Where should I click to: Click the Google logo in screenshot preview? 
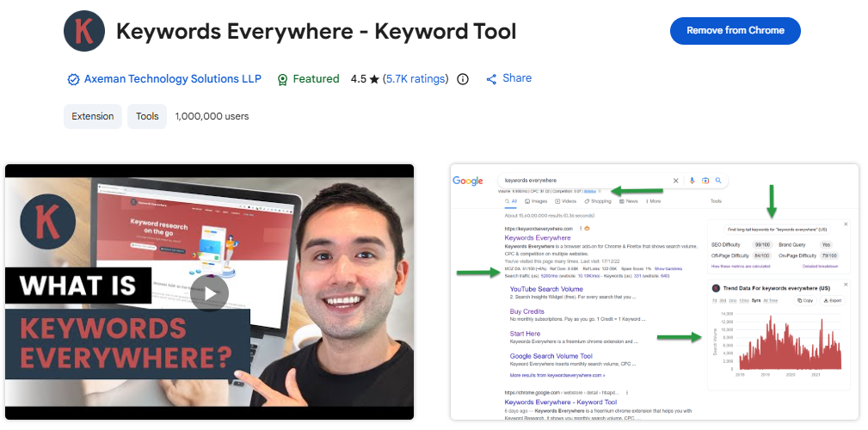point(468,181)
